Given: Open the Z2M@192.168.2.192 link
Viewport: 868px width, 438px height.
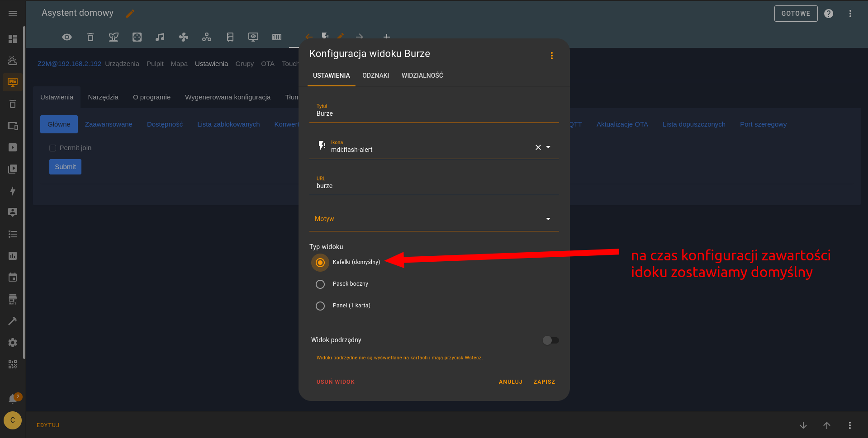Looking at the screenshot, I should (x=69, y=64).
